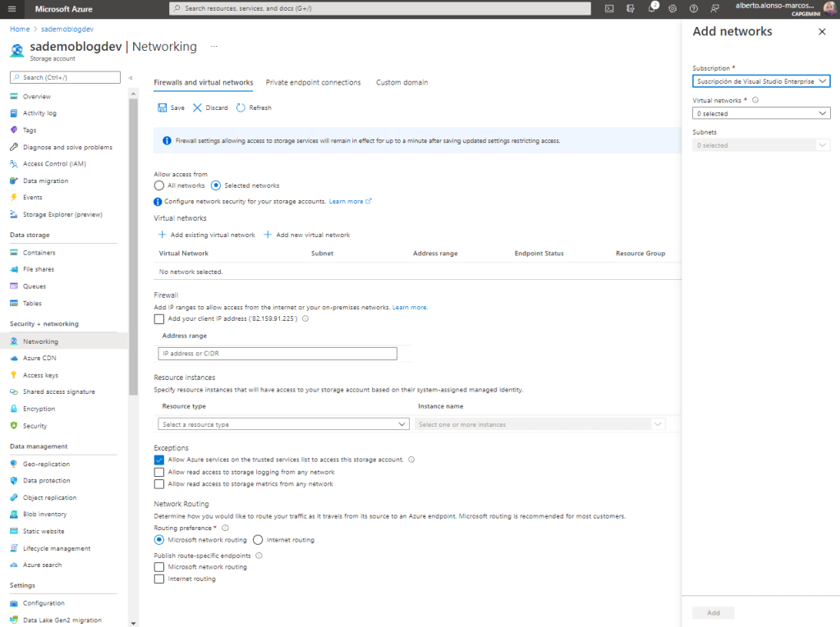This screenshot has height=627, width=840.
Task: Select Internet routing radio button
Action: tap(258, 540)
